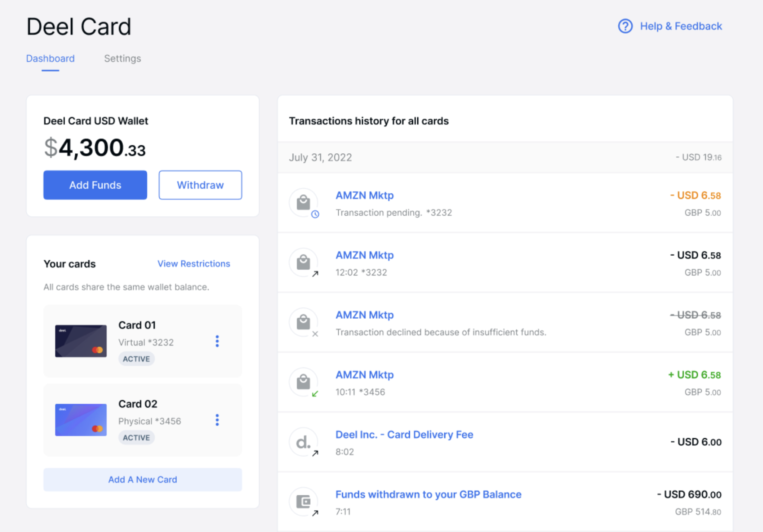Viewport: 763px width, 532px height.
Task: Click the 12:02 *3232 transaction time
Action: 361,272
